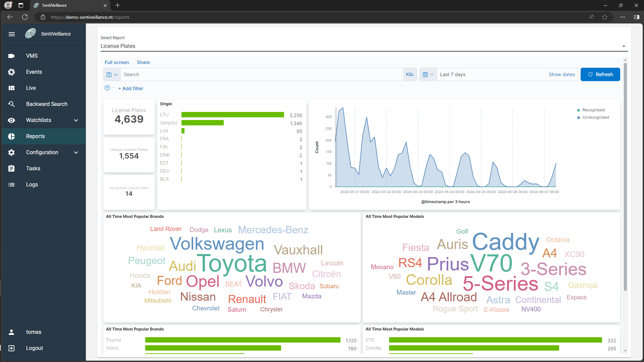Click the Corolla models bar row
644x362 pixels.
tap(491, 348)
